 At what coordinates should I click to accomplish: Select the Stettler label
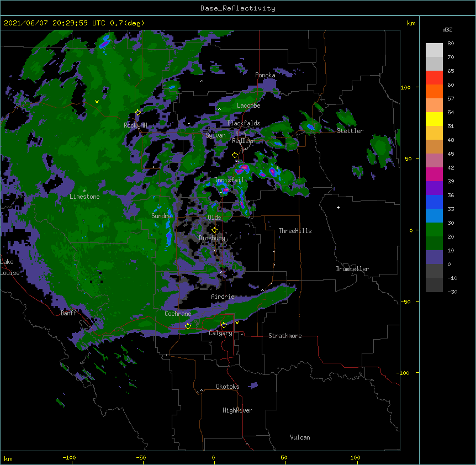[x=350, y=131]
